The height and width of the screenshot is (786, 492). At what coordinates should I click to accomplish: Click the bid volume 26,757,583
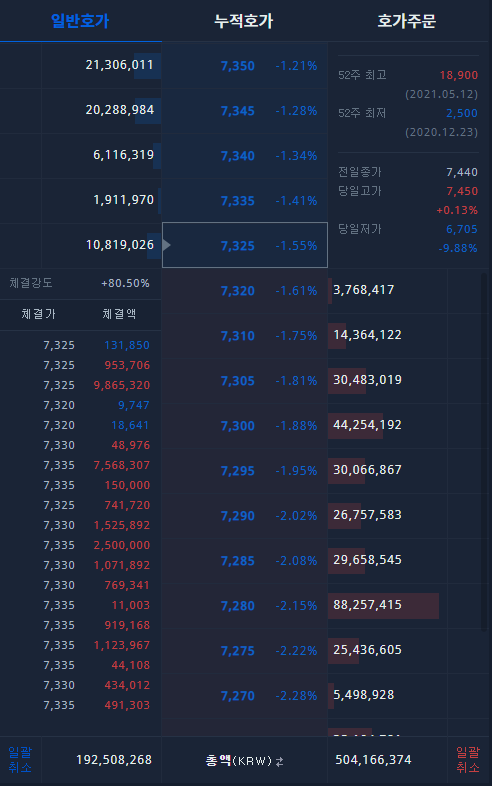(x=367, y=515)
